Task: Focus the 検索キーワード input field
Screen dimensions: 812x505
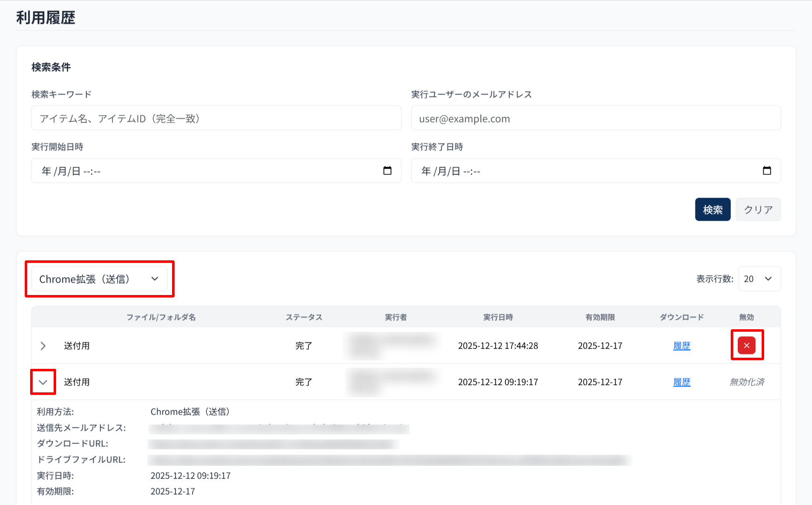Action: click(216, 118)
